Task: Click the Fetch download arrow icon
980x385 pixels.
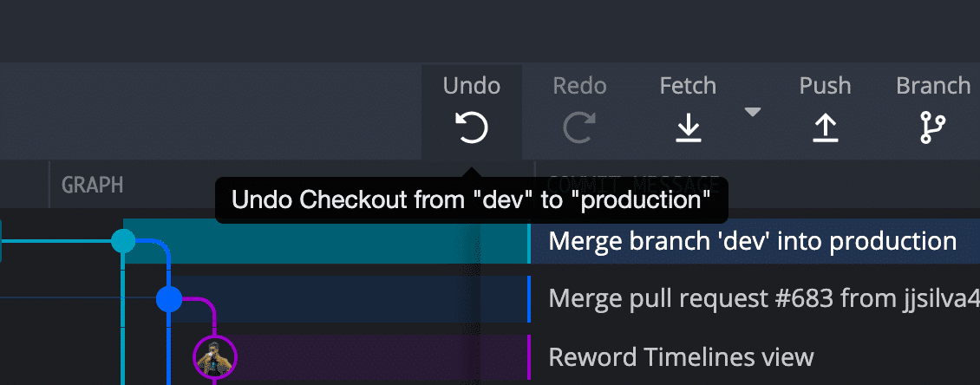Action: coord(688,128)
